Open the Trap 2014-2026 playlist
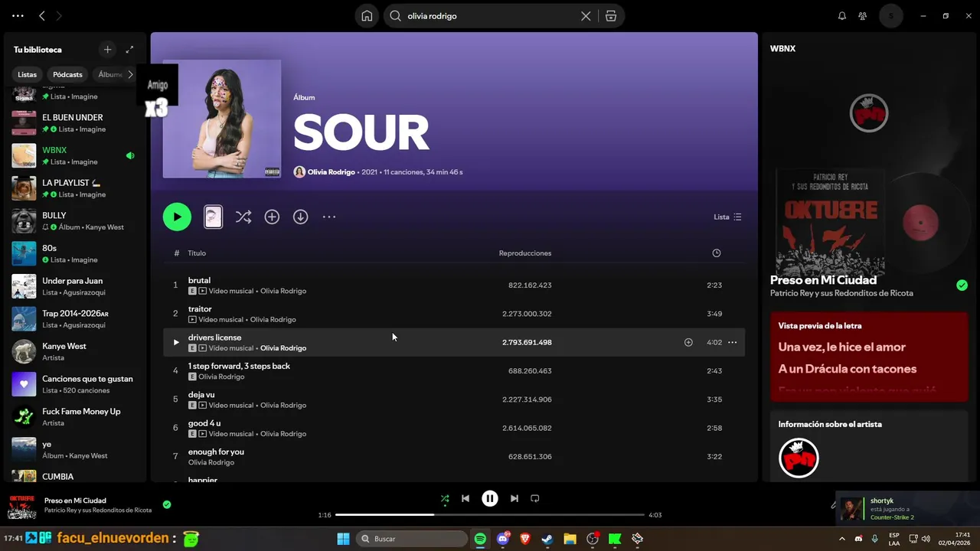Screen dimensions: 980x551 (x=75, y=318)
